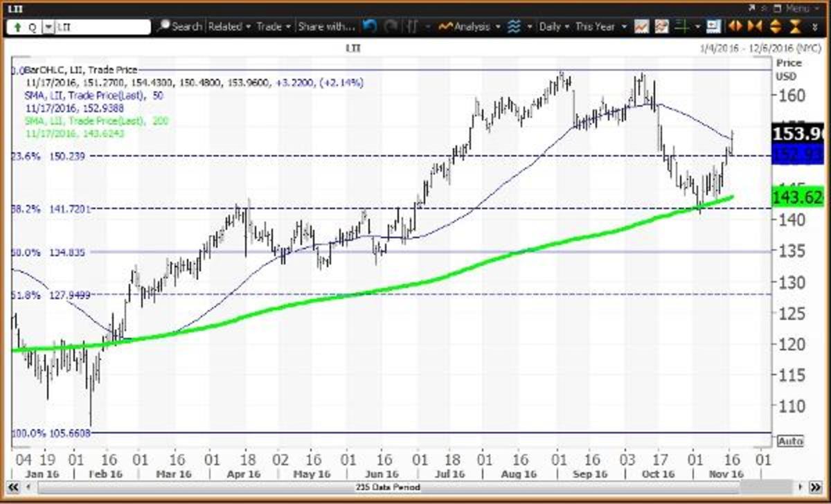Click the vertical compress hourglass icon
Image resolution: width=831 pixels, height=504 pixels.
click(x=796, y=27)
